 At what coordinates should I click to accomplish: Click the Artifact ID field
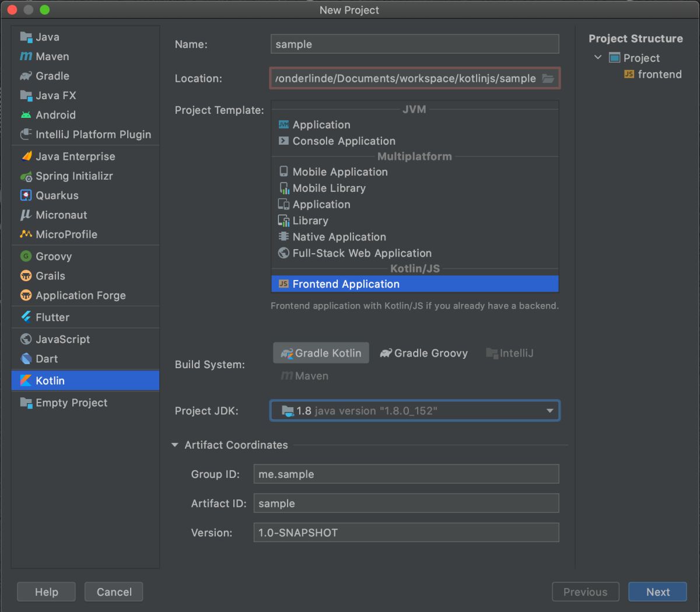click(x=406, y=503)
